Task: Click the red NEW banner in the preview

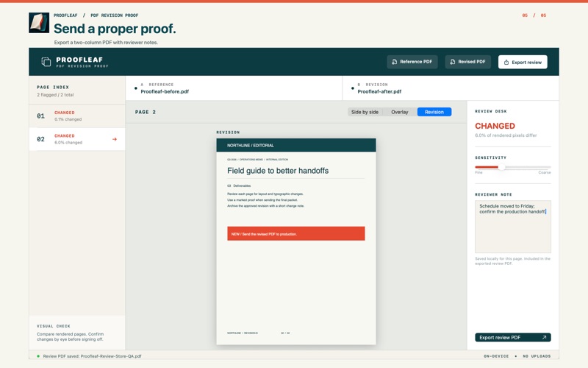Action: (x=296, y=233)
